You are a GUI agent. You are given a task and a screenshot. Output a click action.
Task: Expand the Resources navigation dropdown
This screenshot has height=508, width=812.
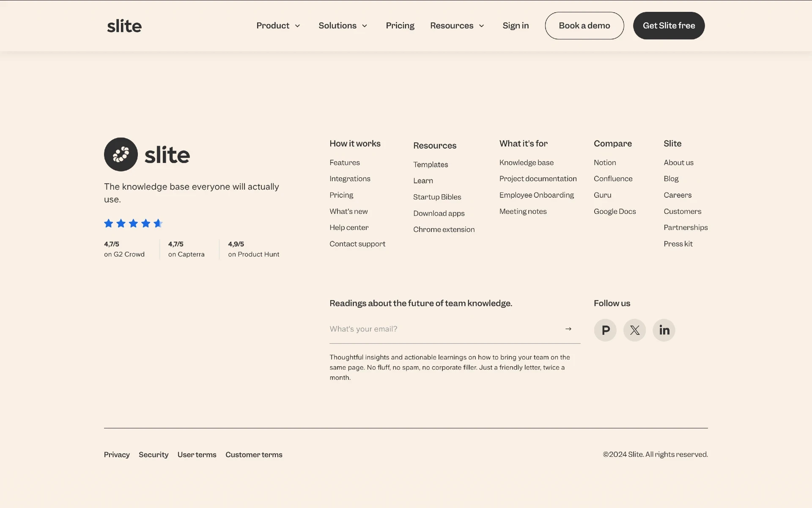pyautogui.click(x=456, y=26)
